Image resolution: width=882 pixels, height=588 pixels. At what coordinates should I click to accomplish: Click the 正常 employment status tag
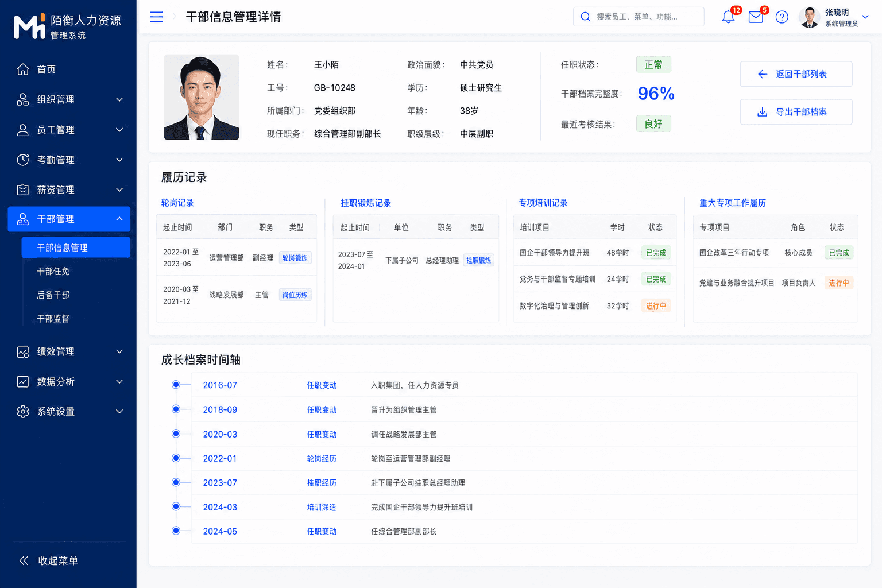click(x=653, y=64)
